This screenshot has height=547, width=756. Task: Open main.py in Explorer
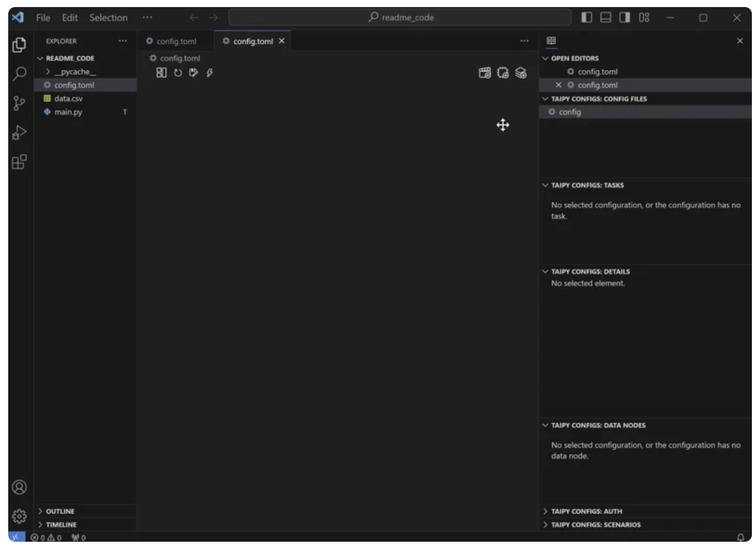(x=85, y=112)
